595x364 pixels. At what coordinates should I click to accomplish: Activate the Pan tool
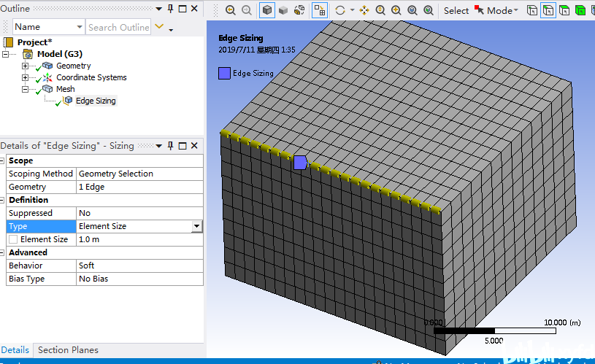point(364,10)
